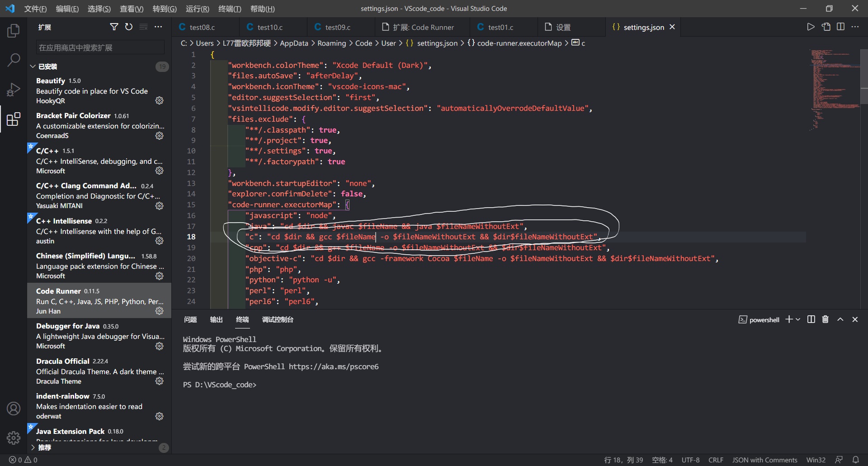Split the editor to the right
This screenshot has width=868, height=466.
coord(840,27)
